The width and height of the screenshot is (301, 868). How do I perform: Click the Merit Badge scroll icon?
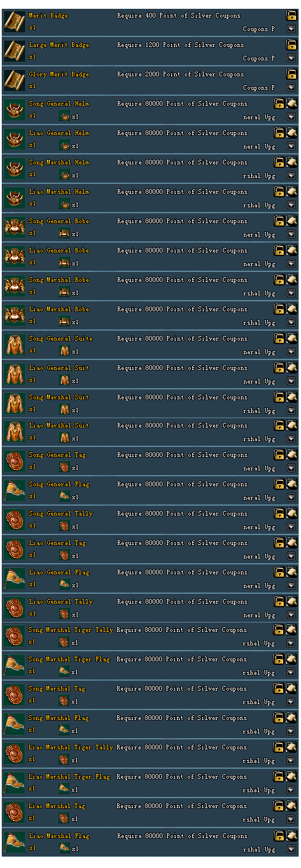point(13,21)
